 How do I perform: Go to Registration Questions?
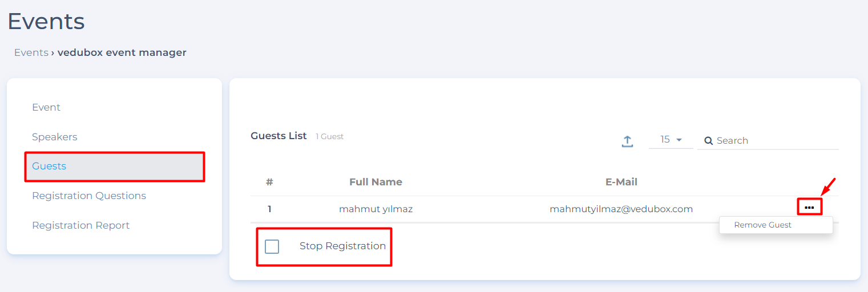tap(89, 196)
